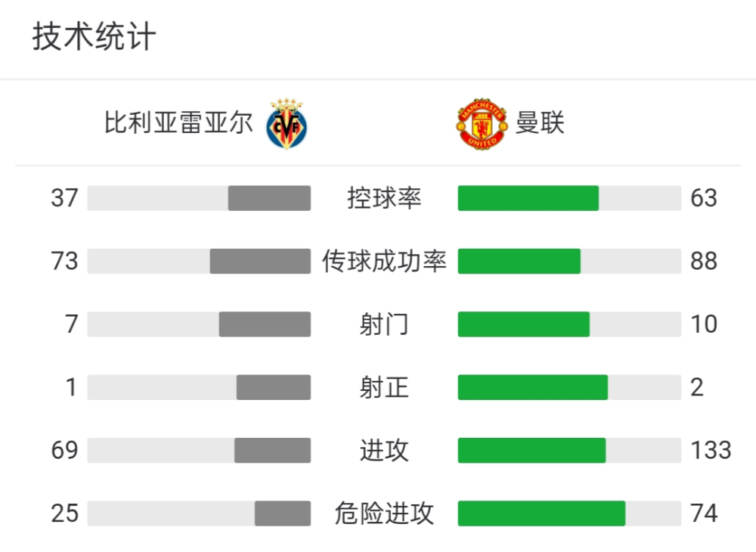
Task: Click the 控球率 stat label
Action: pos(384,198)
